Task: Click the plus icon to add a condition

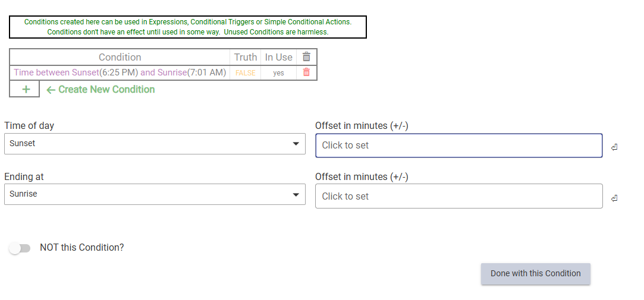Action: pos(25,90)
